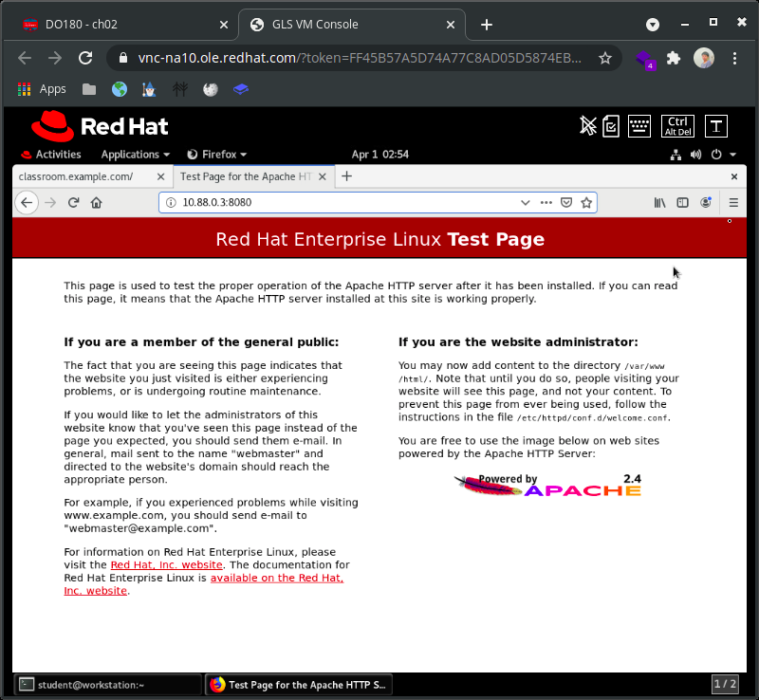Show site information for 10.88.0.3
Screen dimensions: 759x700
(171, 202)
